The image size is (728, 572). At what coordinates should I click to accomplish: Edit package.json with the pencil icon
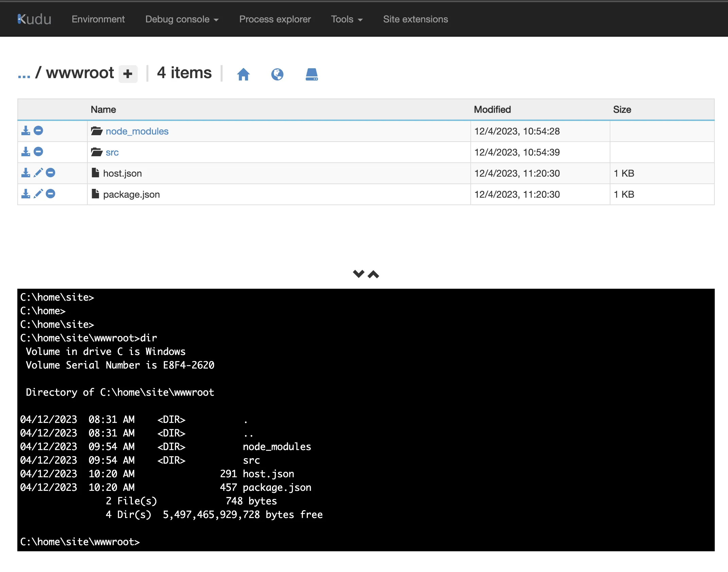pos(38,194)
